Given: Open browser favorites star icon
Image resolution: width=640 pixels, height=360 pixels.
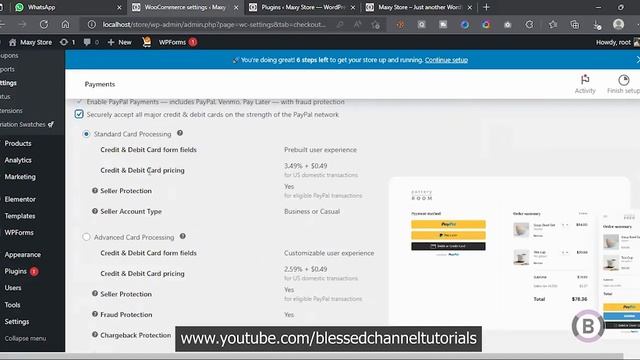Looking at the screenshot, I should 553,24.
